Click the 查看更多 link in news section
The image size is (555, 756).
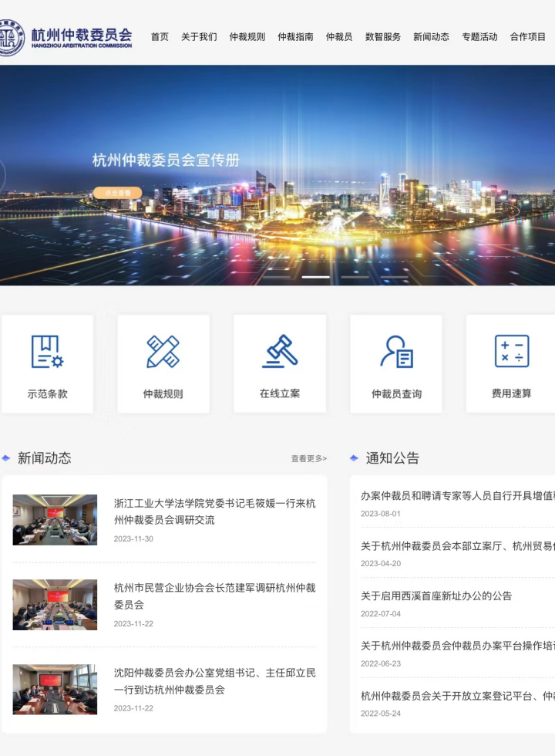pyautogui.click(x=308, y=459)
